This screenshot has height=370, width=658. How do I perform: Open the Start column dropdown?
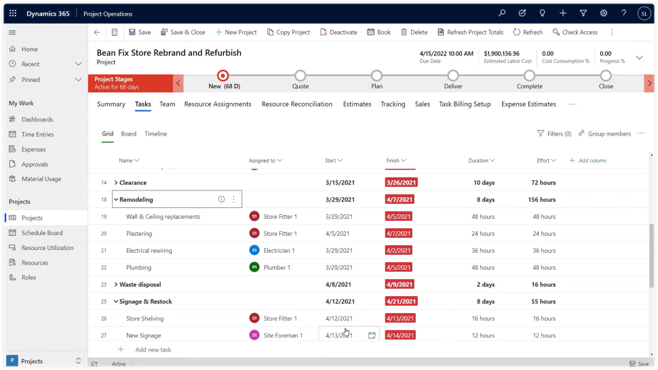pos(334,161)
